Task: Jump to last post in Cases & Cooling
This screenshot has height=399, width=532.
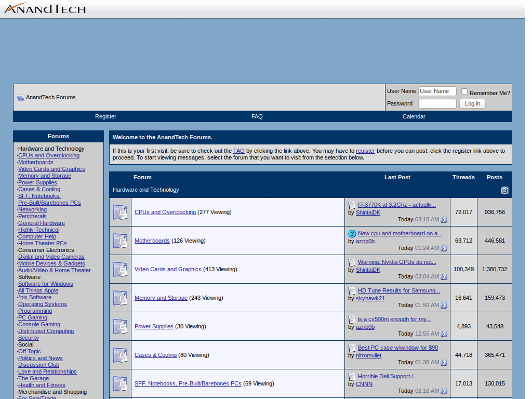Action: (x=443, y=362)
